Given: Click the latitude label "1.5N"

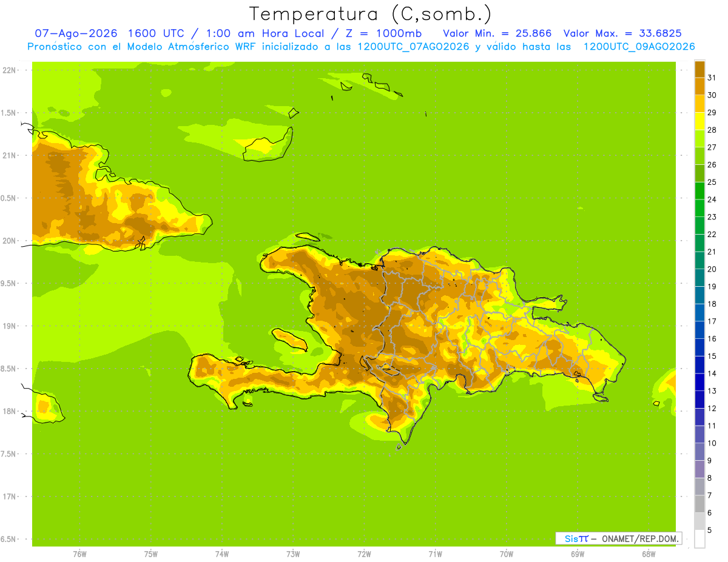Looking at the screenshot, I should [8, 113].
